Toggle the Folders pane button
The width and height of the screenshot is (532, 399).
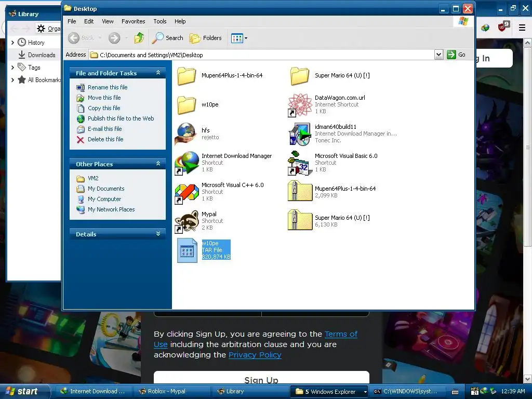coord(206,38)
